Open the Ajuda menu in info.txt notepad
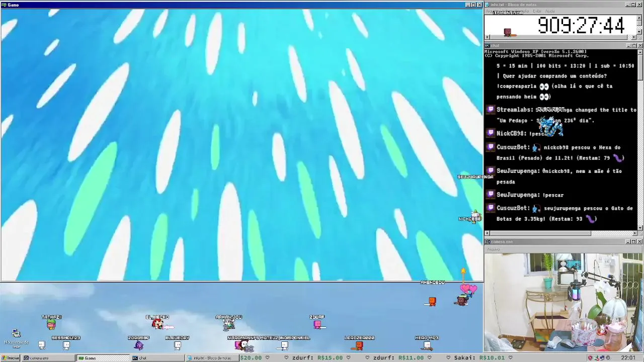Screen dimensions: 644x362 (550, 11)
